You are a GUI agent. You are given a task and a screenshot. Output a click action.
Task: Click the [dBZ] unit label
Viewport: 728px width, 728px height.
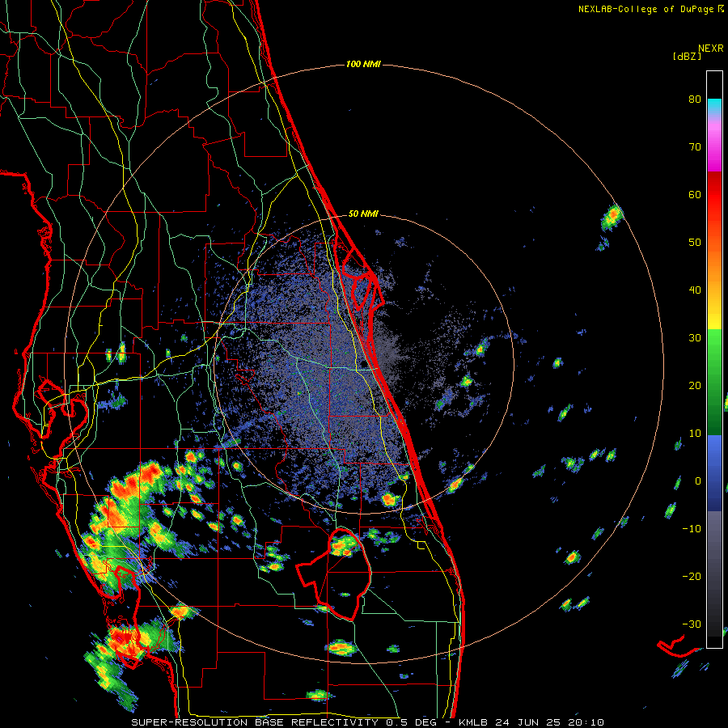click(687, 56)
